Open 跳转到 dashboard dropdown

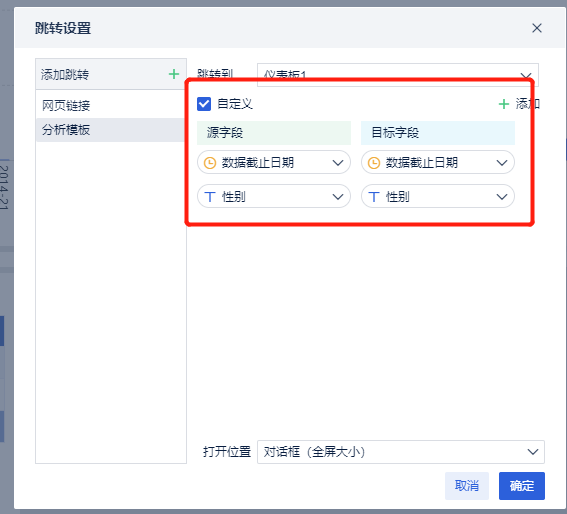(x=398, y=75)
